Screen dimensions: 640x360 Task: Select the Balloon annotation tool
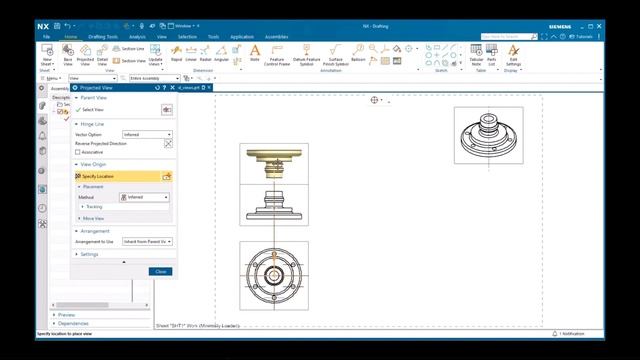pos(358,53)
